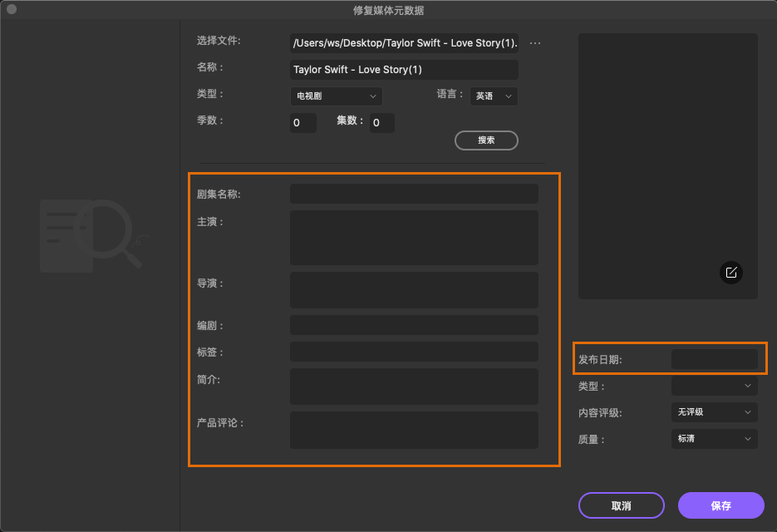The image size is (777, 532).
Task: Open the 类型 dropdown showing 电视剧
Action: [x=335, y=96]
